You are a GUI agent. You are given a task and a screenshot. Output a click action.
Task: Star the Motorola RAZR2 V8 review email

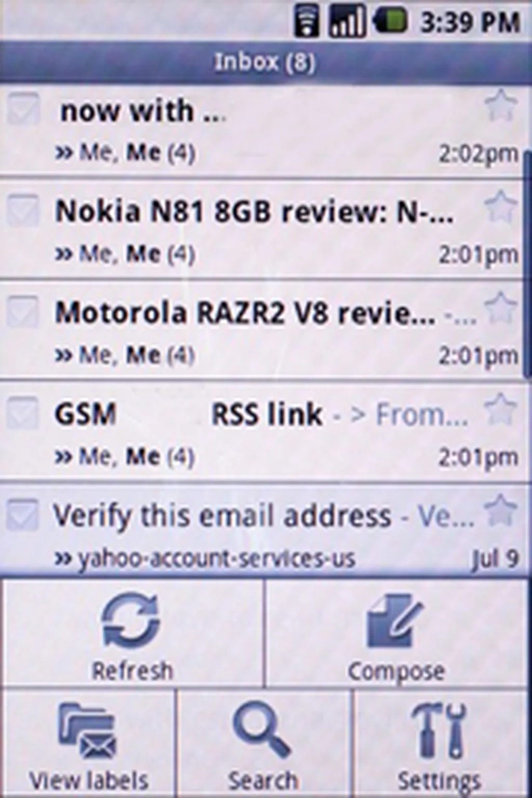click(x=500, y=308)
